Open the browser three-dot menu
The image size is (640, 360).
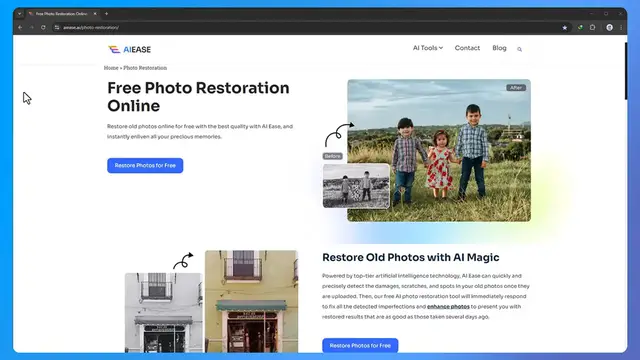coord(621,27)
